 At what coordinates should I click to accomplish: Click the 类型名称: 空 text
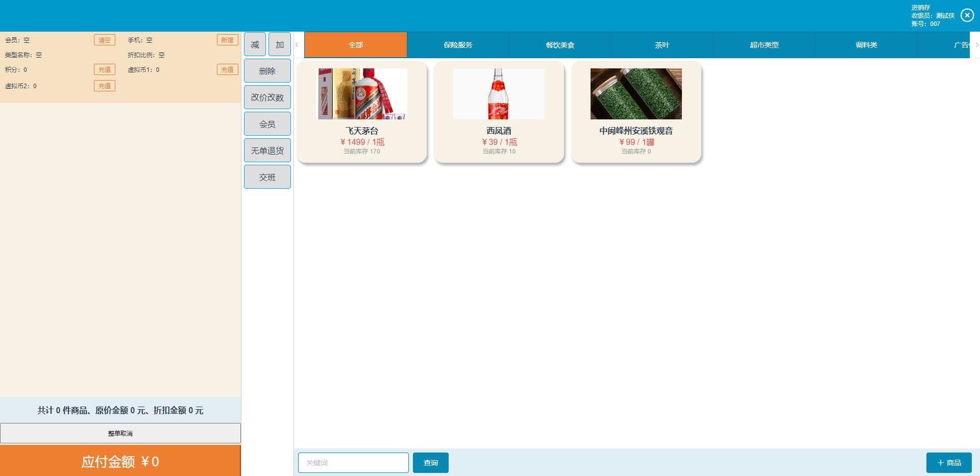point(23,55)
